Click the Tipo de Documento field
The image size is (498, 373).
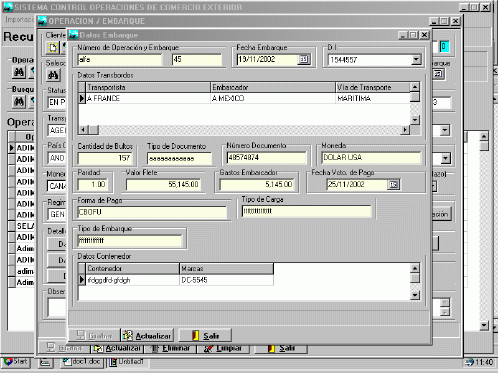(x=179, y=158)
